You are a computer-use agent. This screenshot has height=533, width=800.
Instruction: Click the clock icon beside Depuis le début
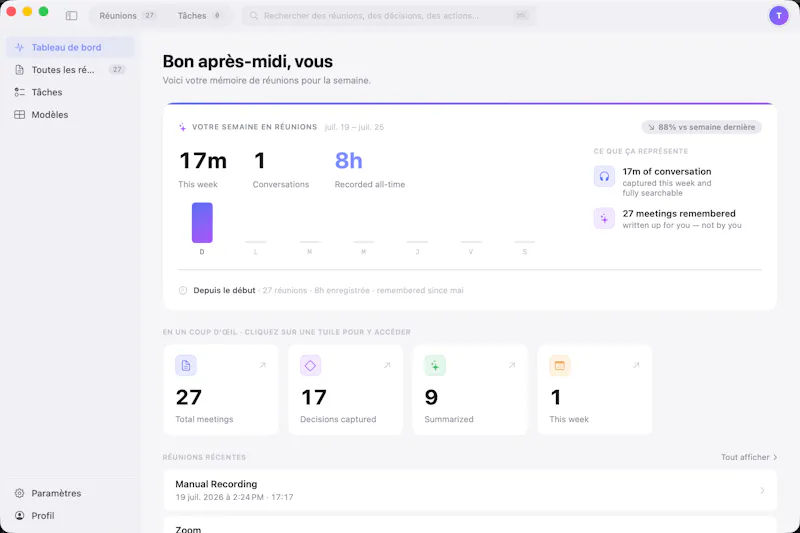click(x=183, y=290)
